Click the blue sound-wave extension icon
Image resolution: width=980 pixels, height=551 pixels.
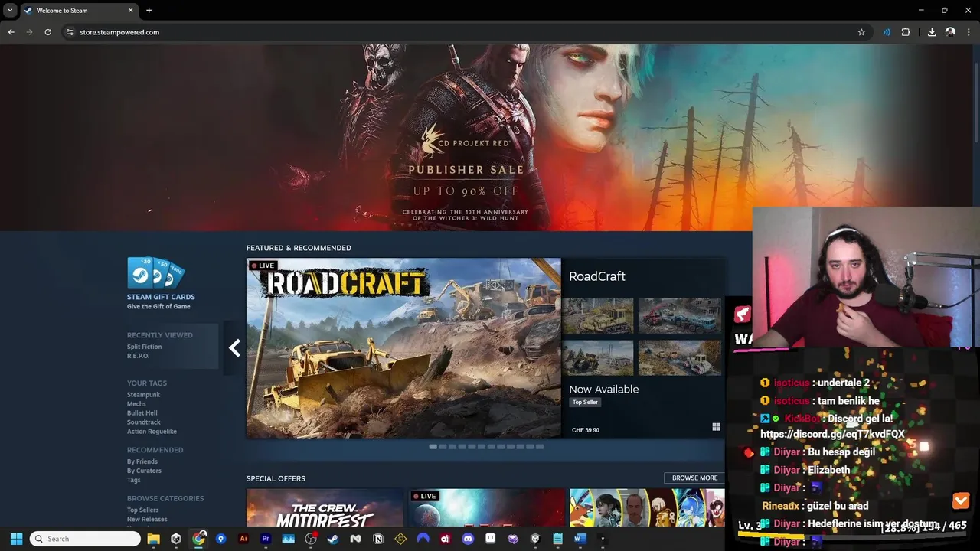point(887,32)
